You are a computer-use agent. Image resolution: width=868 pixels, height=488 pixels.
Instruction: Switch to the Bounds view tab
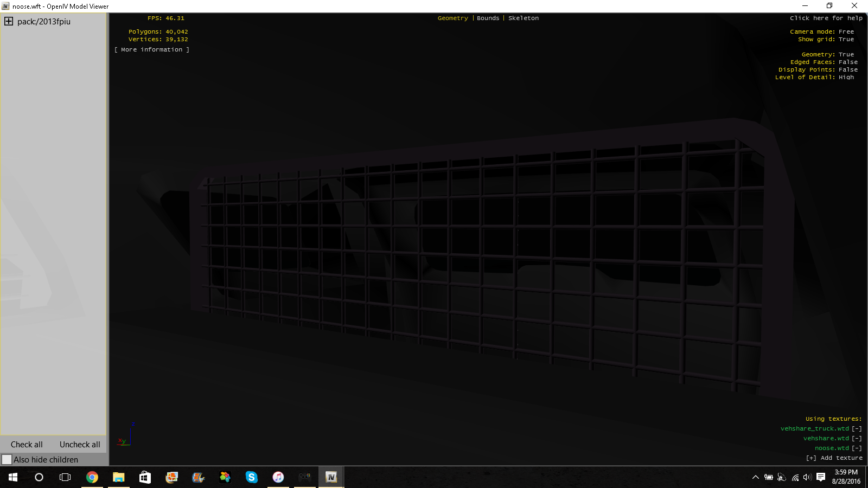pos(488,18)
